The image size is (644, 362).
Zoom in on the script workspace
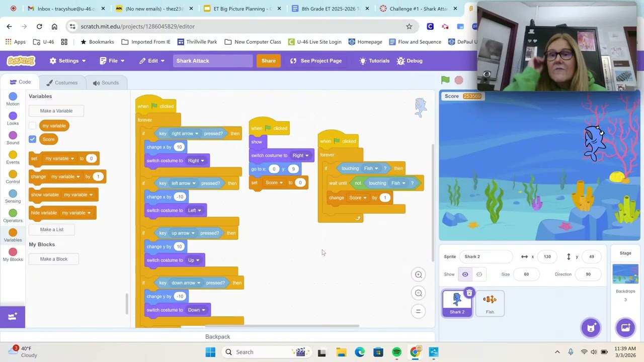click(x=418, y=275)
